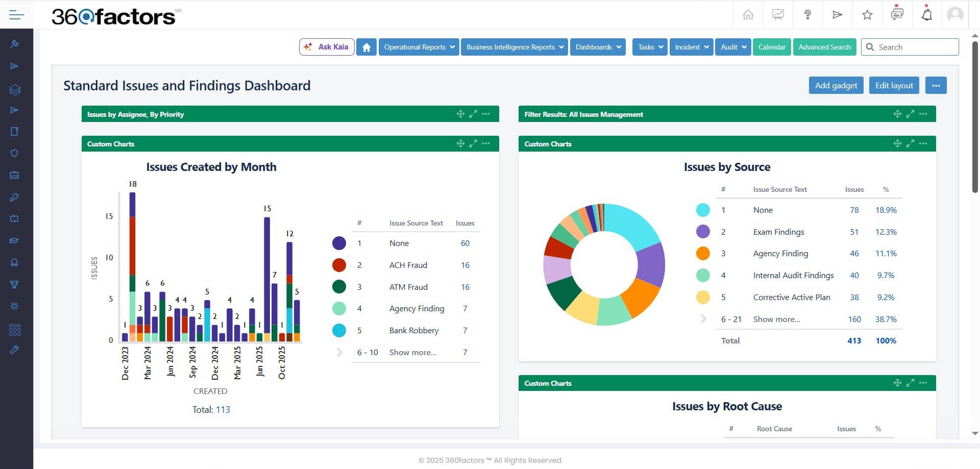Viewport: 980px width, 469px height.
Task: Open the user profile avatar
Action: [x=955, y=14]
